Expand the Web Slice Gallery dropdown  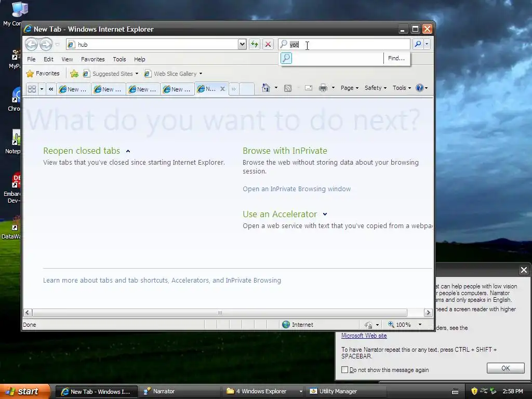(201, 74)
